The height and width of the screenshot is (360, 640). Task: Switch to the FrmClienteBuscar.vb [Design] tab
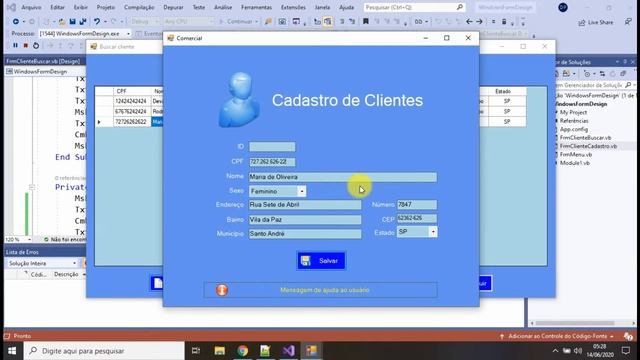click(x=44, y=61)
